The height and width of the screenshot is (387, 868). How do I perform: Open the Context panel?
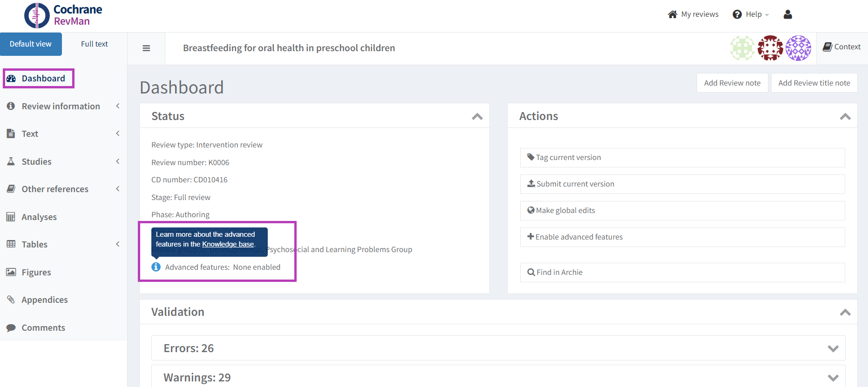(x=841, y=47)
